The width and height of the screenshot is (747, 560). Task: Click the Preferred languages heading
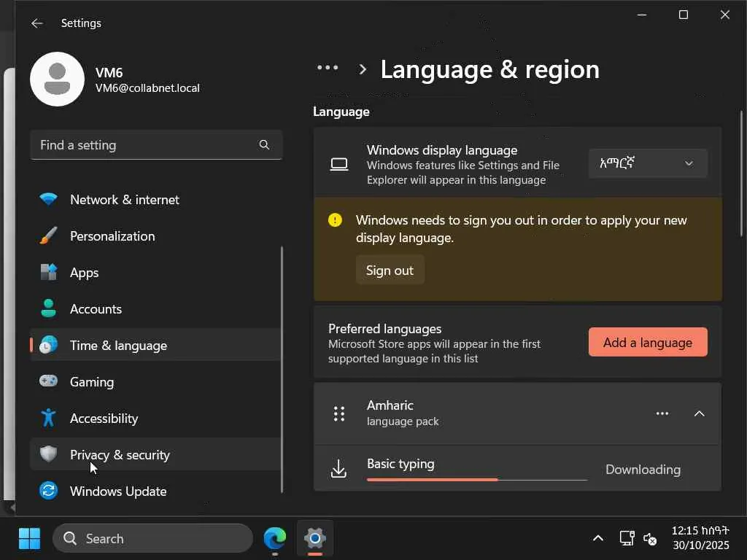click(x=384, y=329)
